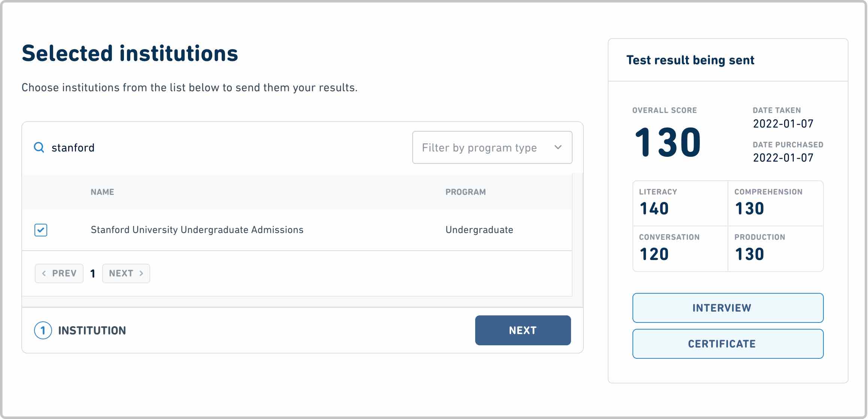Toggle the institution count circle indicator
This screenshot has width=868, height=419.
(x=43, y=331)
